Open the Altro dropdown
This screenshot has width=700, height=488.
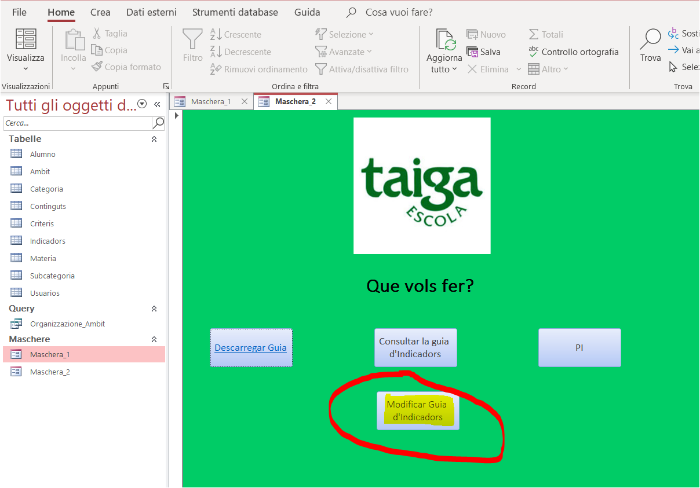[548, 69]
